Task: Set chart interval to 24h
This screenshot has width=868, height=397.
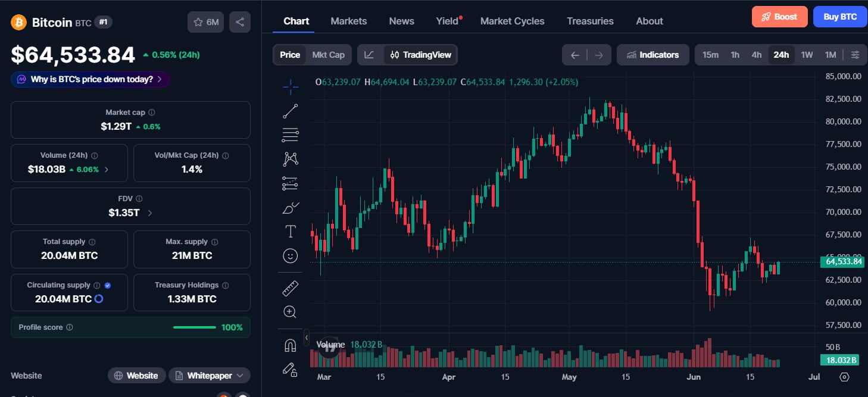Action: 781,55
